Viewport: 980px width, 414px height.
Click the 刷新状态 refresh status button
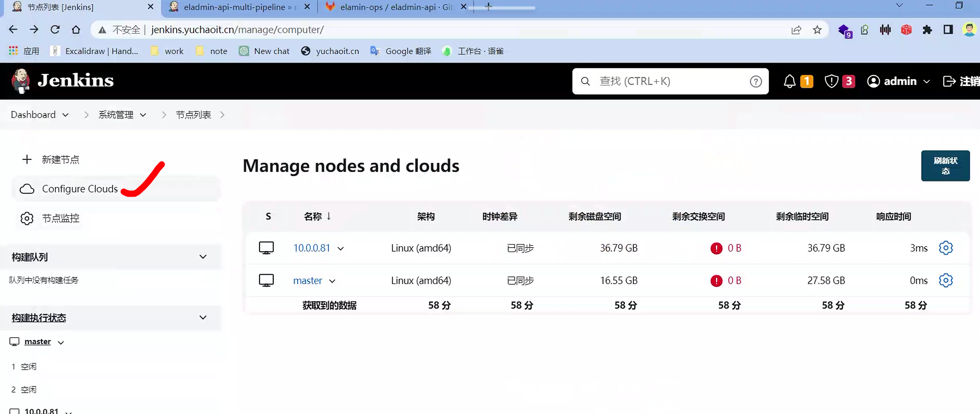coord(945,166)
